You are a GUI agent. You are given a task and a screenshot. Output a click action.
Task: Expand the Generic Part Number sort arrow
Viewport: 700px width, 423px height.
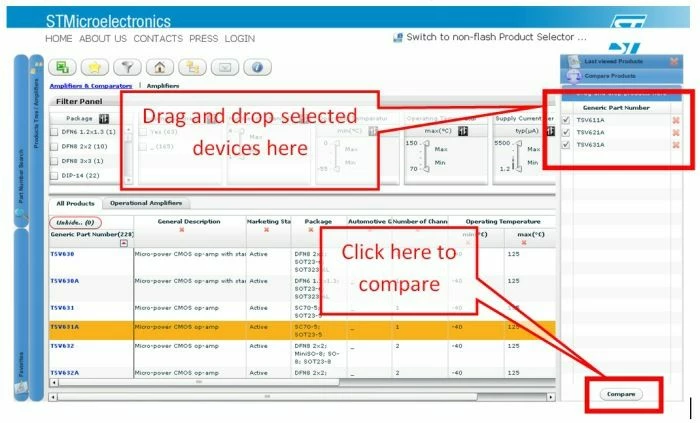(x=124, y=243)
